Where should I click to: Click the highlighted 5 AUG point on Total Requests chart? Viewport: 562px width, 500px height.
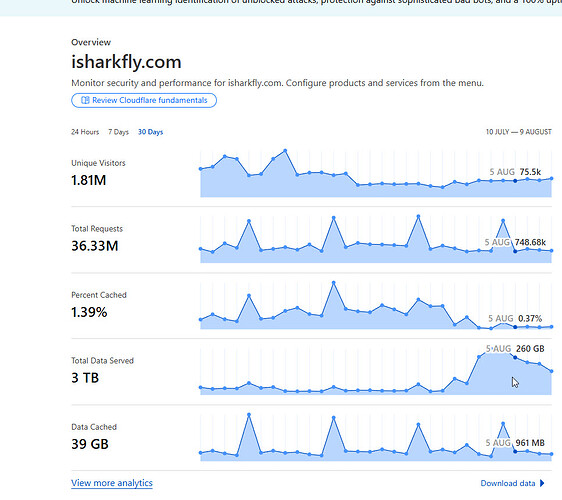(515, 251)
